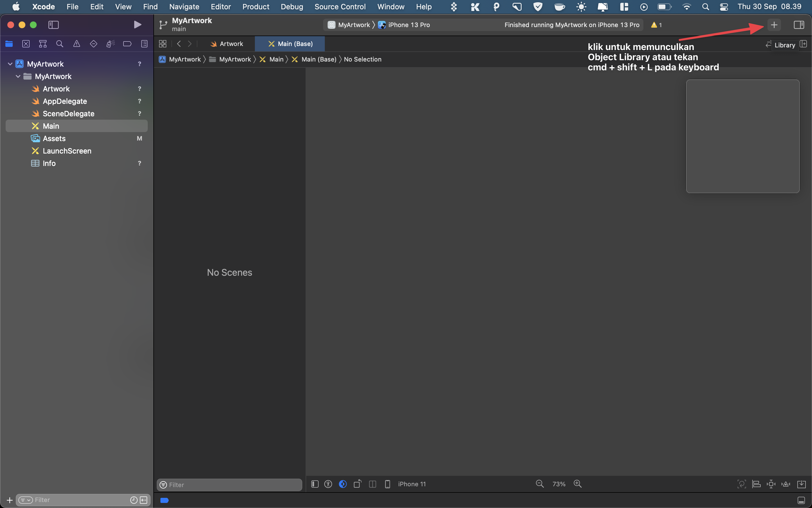Choose run destination iPhone 13 Pro
The height and width of the screenshot is (508, 812).
404,25
